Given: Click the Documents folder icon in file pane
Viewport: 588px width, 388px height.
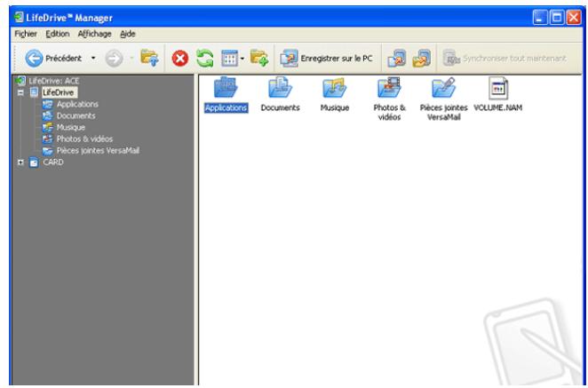Looking at the screenshot, I should click(x=280, y=88).
